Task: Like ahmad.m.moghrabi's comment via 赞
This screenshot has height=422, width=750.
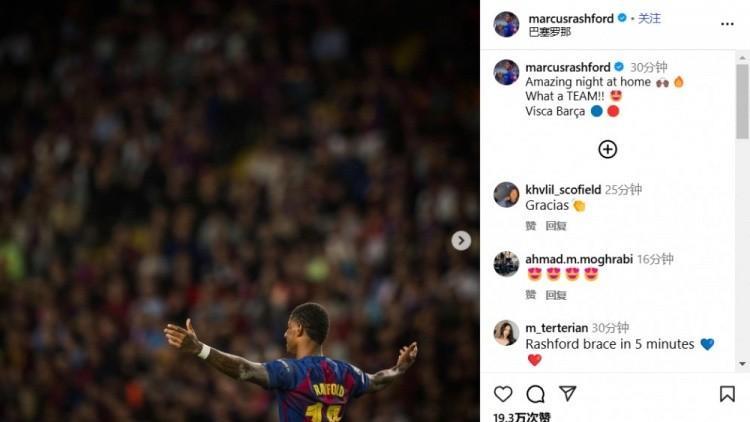Action: click(531, 295)
